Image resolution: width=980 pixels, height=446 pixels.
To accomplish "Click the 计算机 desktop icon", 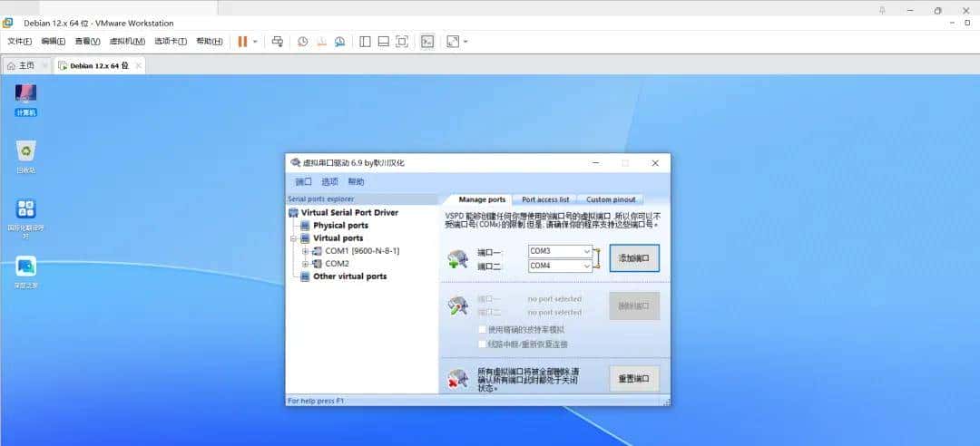I will pyautogui.click(x=25, y=100).
